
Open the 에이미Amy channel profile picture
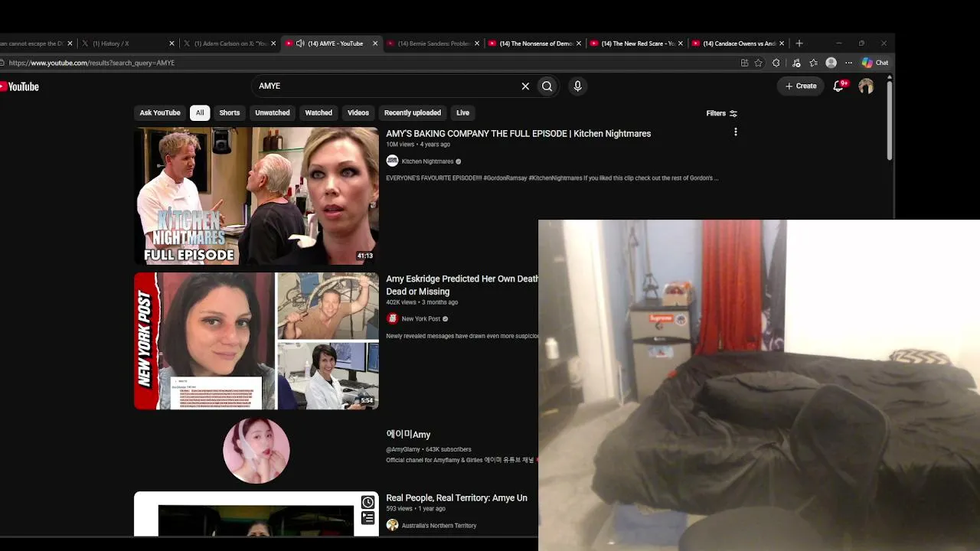[x=256, y=451]
